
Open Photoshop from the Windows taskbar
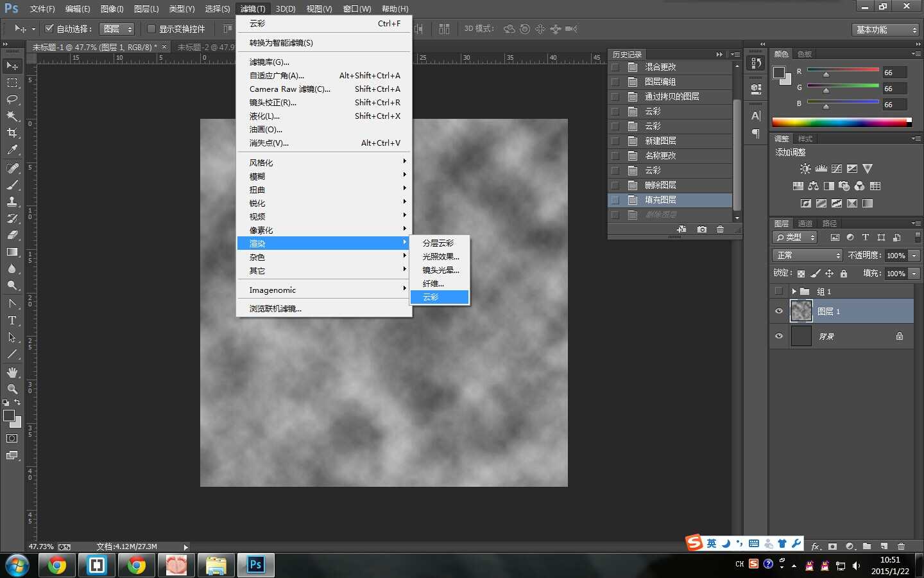[x=256, y=565]
